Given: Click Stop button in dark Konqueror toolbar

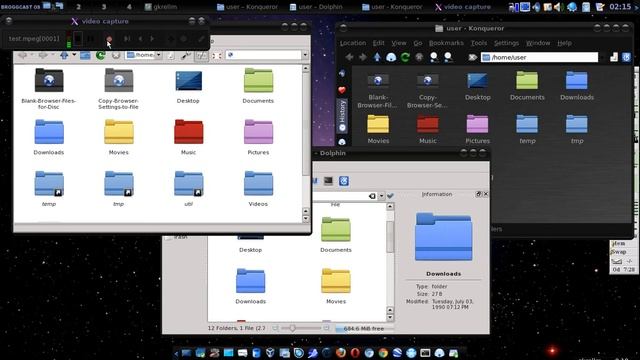Looking at the screenshot, I should 419,57.
